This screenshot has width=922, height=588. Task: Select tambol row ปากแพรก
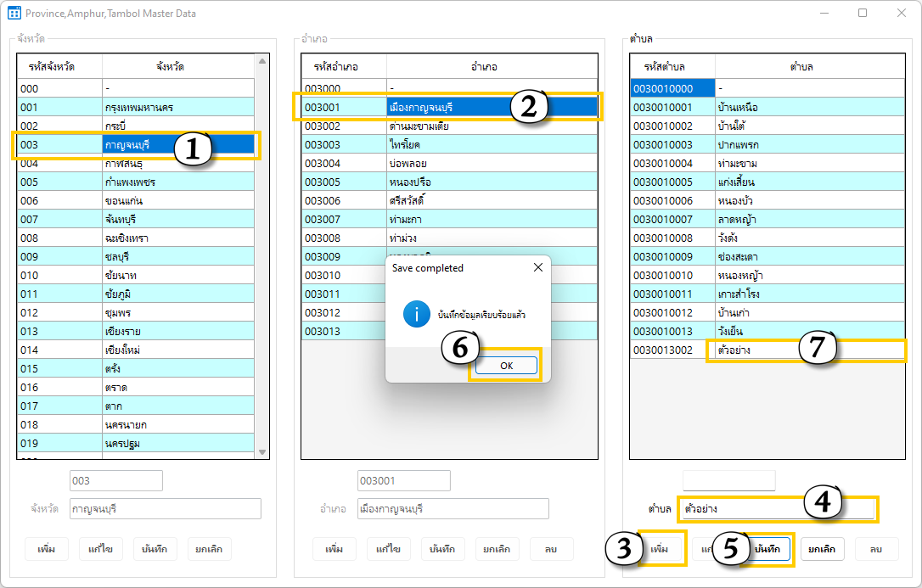tap(764, 144)
